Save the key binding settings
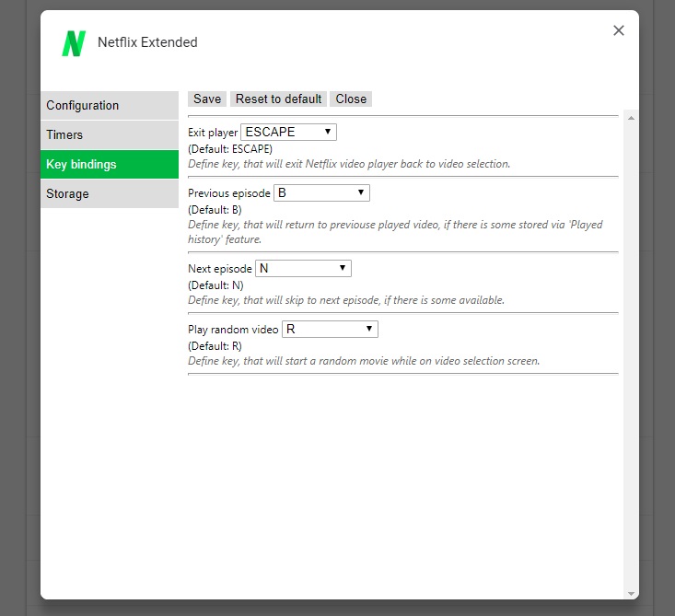675x616 pixels. (207, 99)
